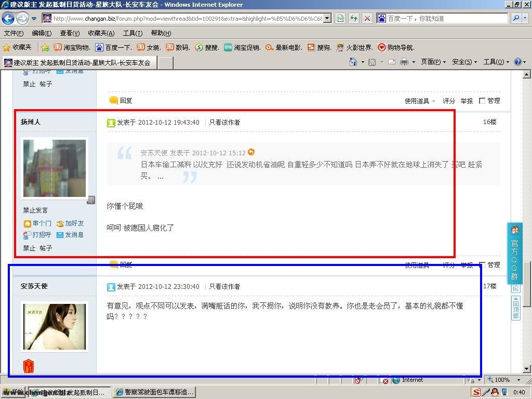Open the 页面(P) dropdown menu

point(433,62)
